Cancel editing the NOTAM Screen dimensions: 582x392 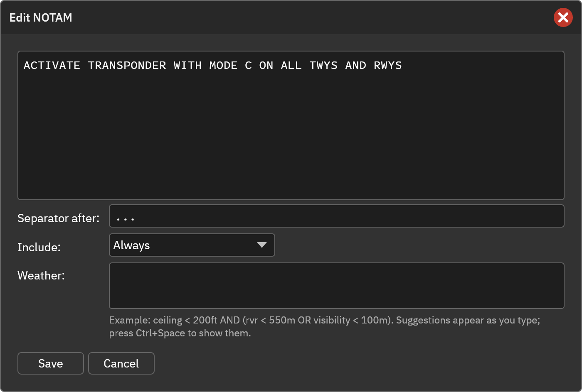[121, 363]
